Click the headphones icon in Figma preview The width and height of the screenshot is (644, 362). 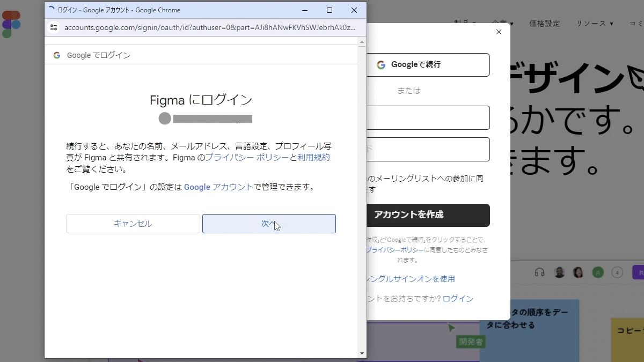pos(540,272)
